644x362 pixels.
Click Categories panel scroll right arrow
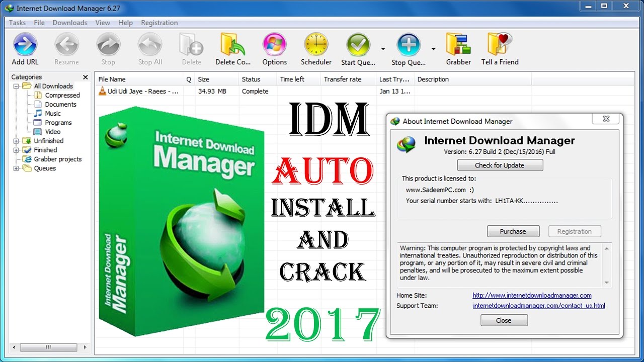pyautogui.click(x=86, y=347)
